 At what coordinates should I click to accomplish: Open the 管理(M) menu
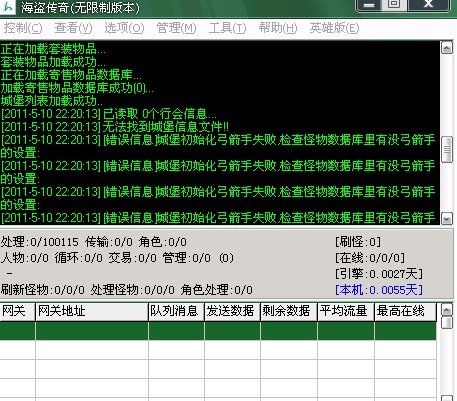click(176, 28)
